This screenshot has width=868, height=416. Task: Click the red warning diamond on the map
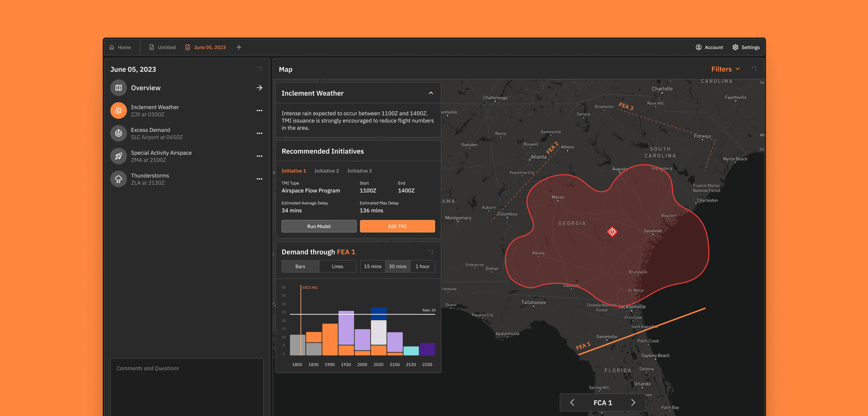(x=612, y=232)
